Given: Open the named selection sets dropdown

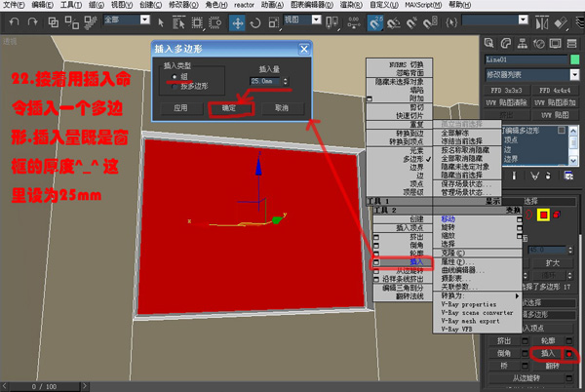Looking at the screenshot, I should [x=524, y=20].
